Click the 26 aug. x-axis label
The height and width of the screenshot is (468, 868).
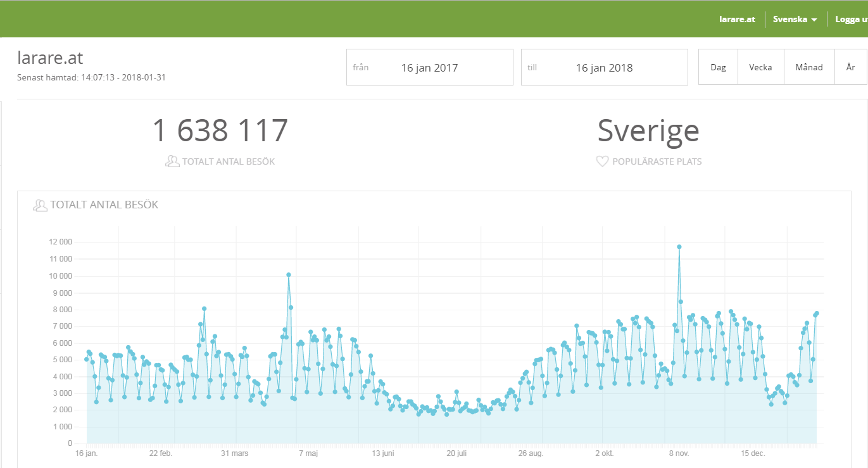coord(531,453)
